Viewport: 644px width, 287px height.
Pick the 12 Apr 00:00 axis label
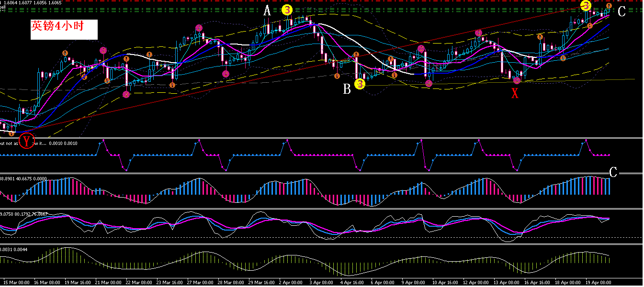[x=476, y=282]
